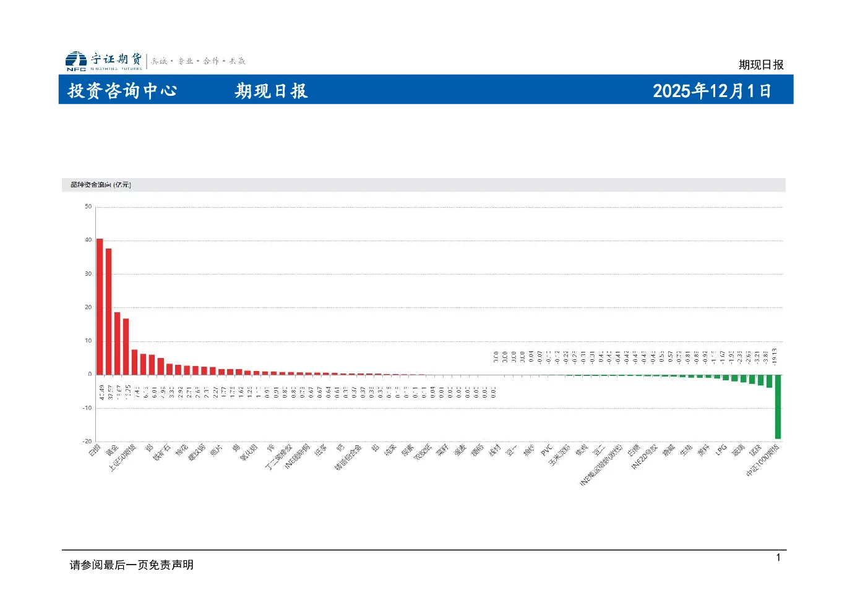Click value label '6.01'
Viewport: 868px width, 614px height.
coord(154,393)
